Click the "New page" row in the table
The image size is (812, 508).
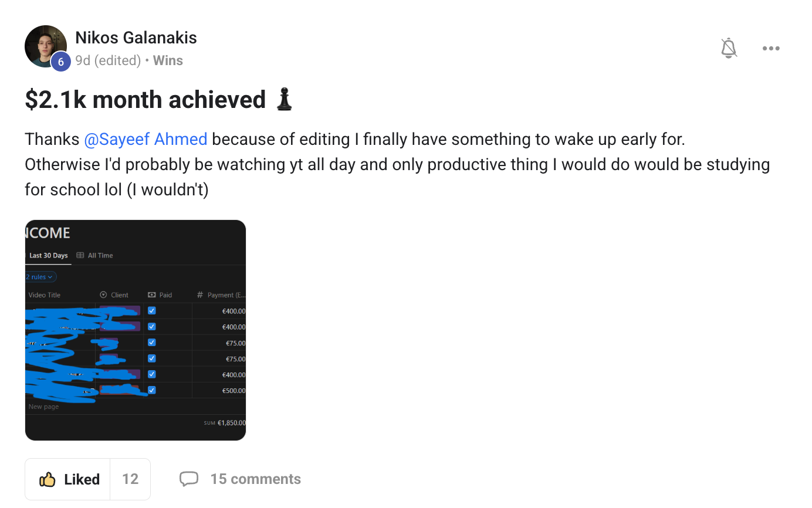44,407
